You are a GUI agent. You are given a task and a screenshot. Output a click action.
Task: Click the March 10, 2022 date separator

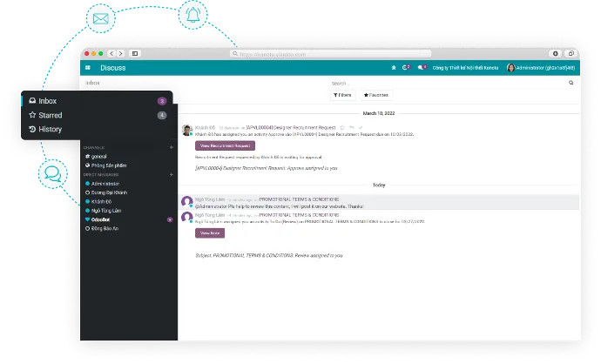[x=379, y=113]
